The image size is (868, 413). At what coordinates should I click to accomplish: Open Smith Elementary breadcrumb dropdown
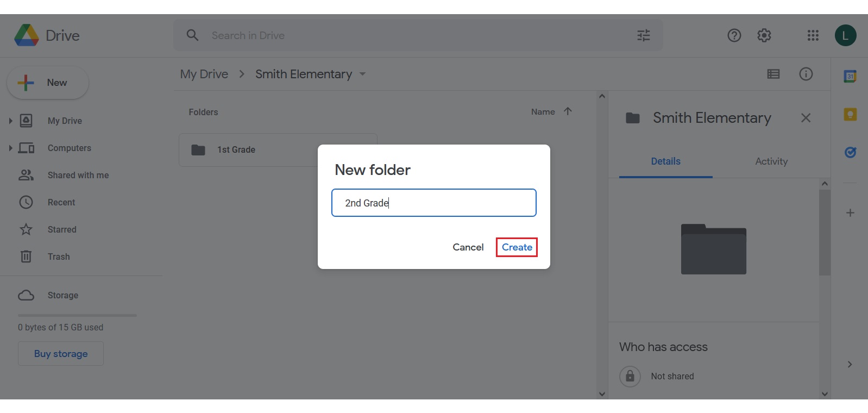pos(362,74)
